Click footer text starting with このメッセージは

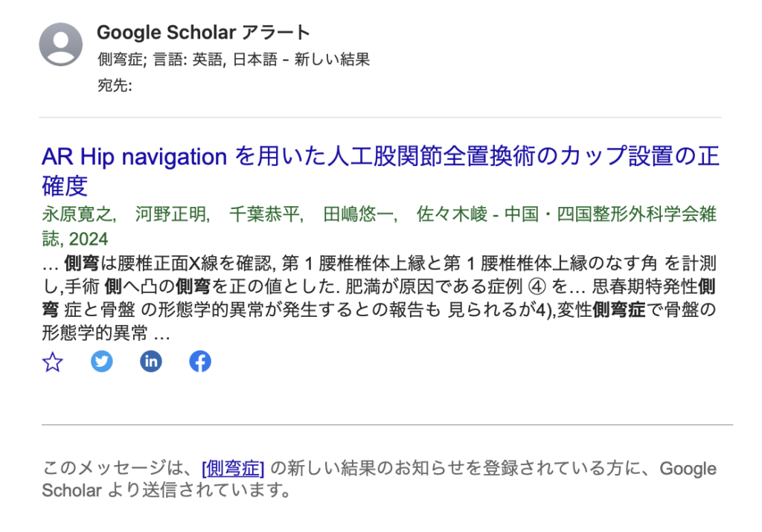click(119, 468)
